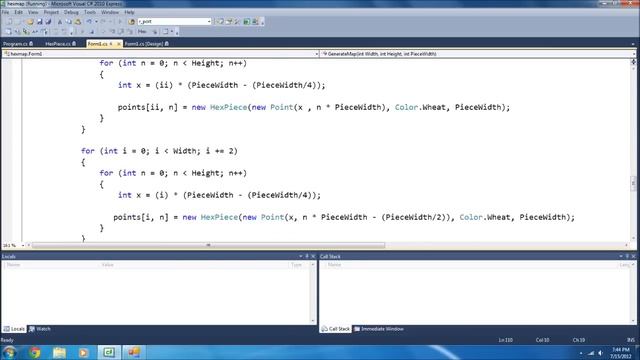This screenshot has width=640, height=360.
Task: Click the network signal tray icon
Action: pos(591,353)
